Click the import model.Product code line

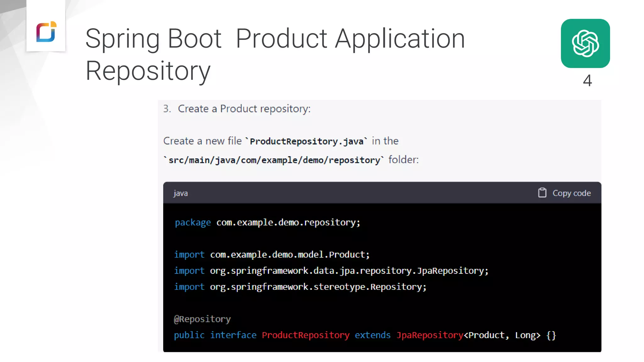[272, 255]
